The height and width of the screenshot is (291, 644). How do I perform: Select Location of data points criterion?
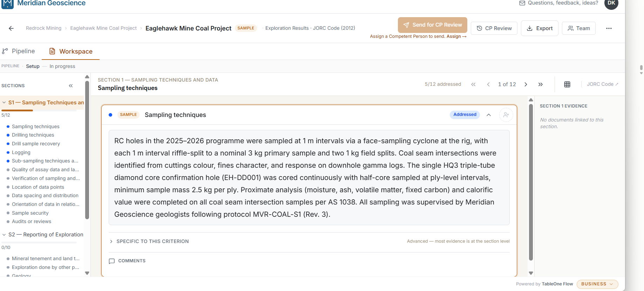click(x=38, y=187)
